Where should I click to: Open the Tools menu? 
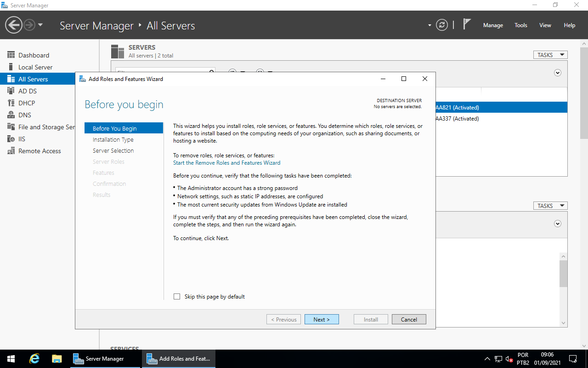[x=520, y=25]
